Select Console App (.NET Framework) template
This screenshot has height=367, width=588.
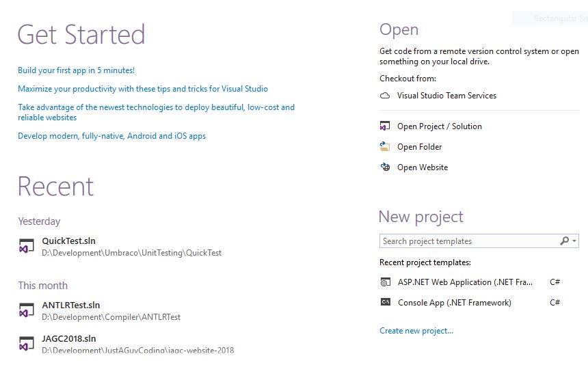coord(455,303)
